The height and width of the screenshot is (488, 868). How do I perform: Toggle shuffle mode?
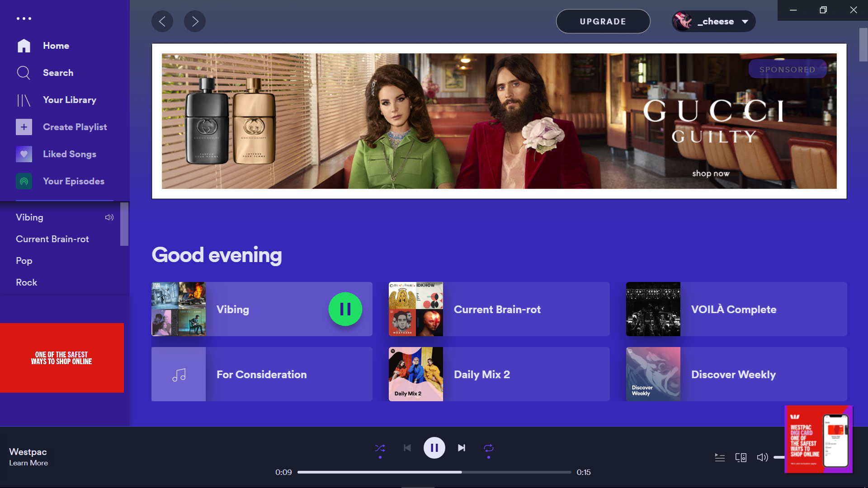pos(380,448)
